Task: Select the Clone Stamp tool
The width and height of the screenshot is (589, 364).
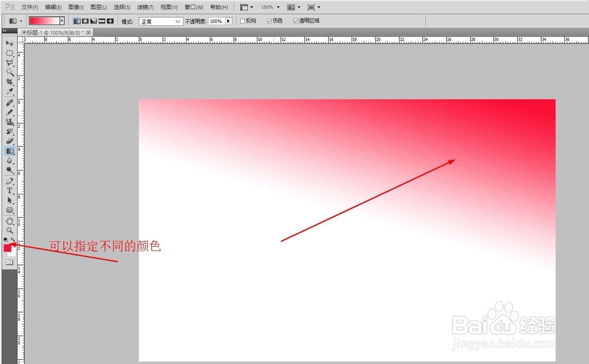Action: click(9, 122)
